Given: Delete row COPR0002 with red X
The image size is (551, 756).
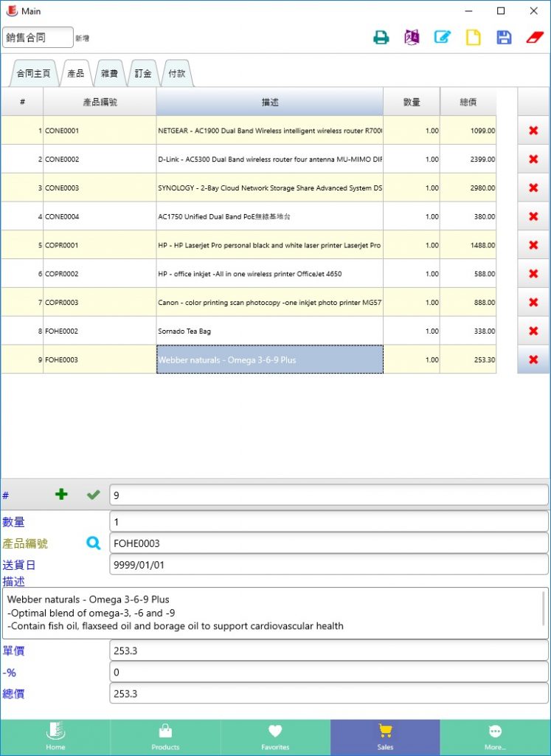Looking at the screenshot, I should click(x=533, y=273).
